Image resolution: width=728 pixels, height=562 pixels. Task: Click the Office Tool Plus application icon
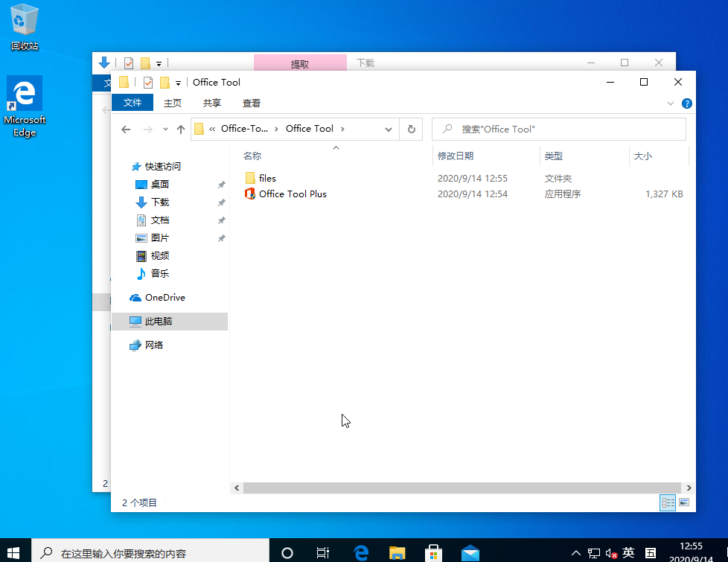[x=250, y=194]
